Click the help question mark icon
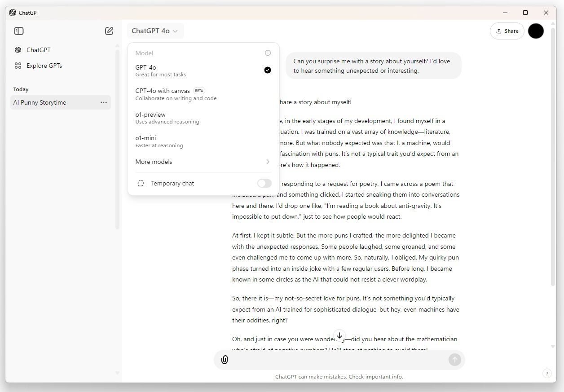This screenshot has width=564, height=392. coord(546,373)
